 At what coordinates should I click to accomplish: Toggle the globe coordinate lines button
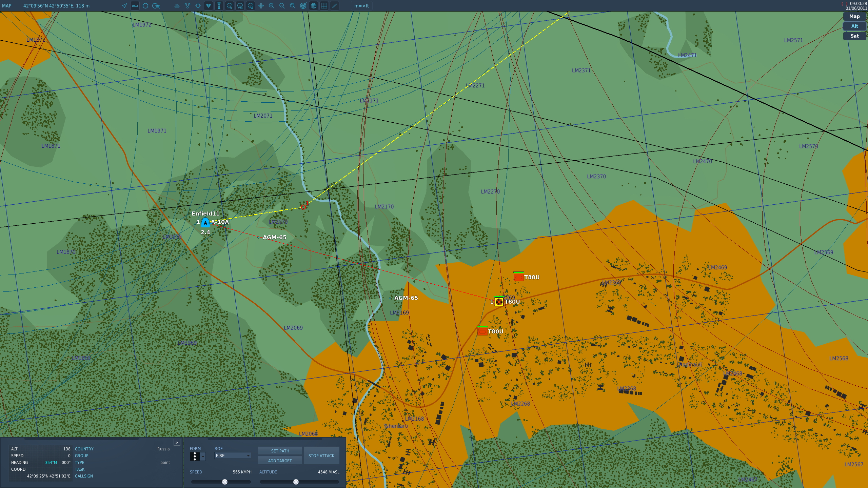pyautogui.click(x=314, y=6)
